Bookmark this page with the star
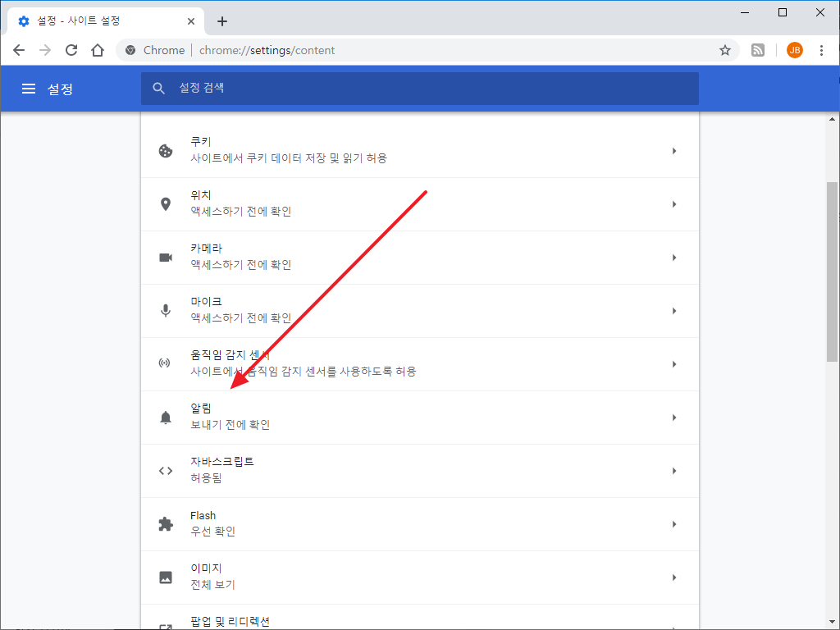This screenshot has width=840, height=630. coord(725,50)
